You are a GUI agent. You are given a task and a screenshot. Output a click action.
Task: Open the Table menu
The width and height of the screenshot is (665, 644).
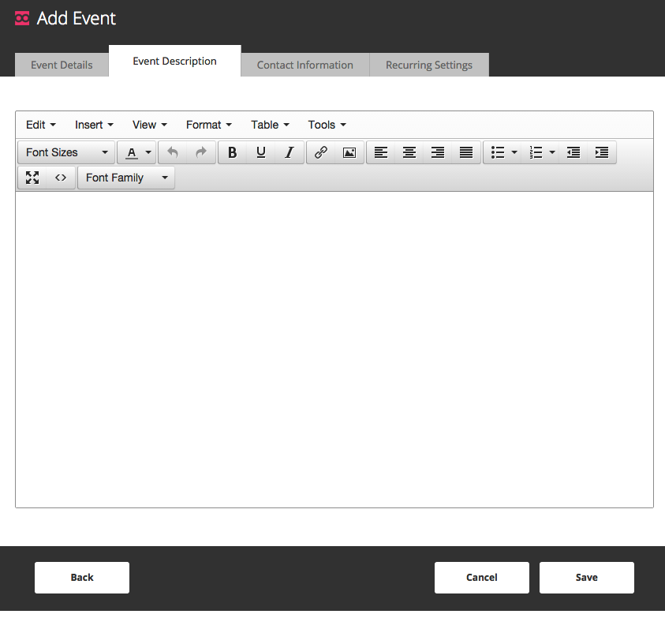point(270,125)
